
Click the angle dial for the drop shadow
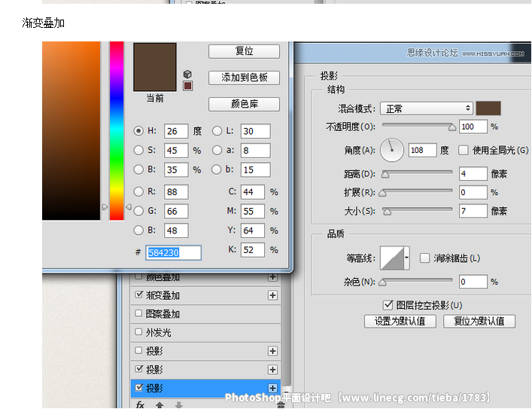392,150
